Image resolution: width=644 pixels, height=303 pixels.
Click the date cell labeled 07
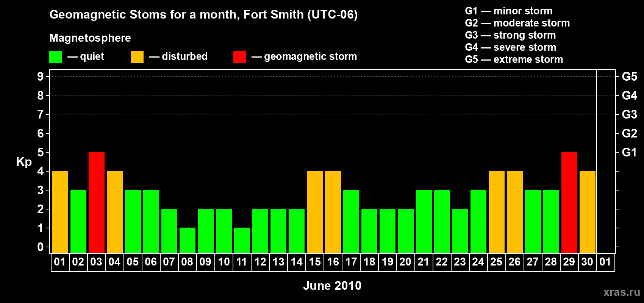(x=169, y=262)
